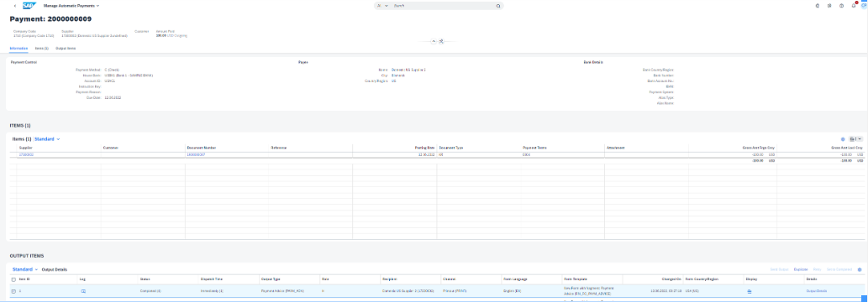
Task: Open the log icon for item 1
Action: (83, 291)
